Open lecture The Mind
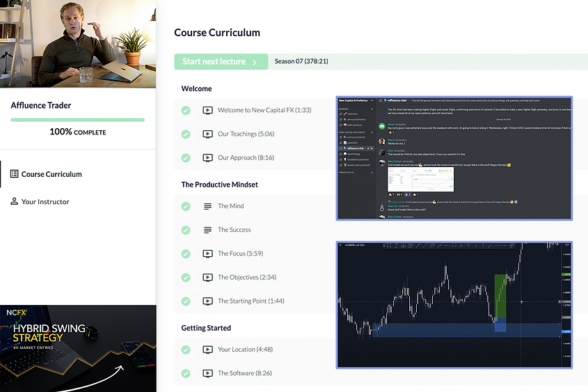Viewport: 588px width, 392px height. tap(230, 206)
